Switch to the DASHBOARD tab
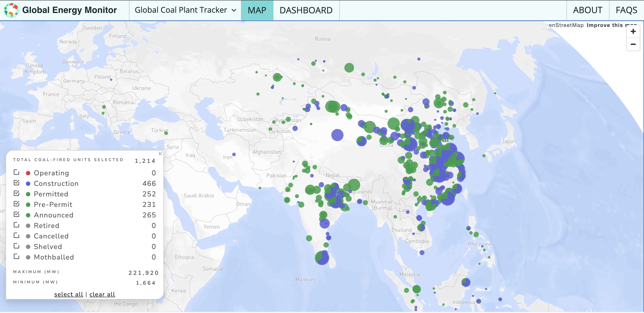Viewport: 644px width, 313px height. (306, 10)
